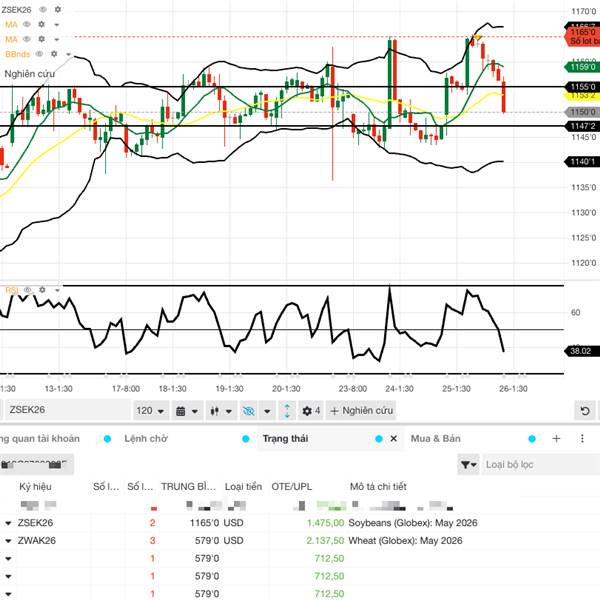Image resolution: width=600 pixels, height=600 pixels.
Task: Open the 120 timeframe interval dropdown
Action: [x=149, y=411]
